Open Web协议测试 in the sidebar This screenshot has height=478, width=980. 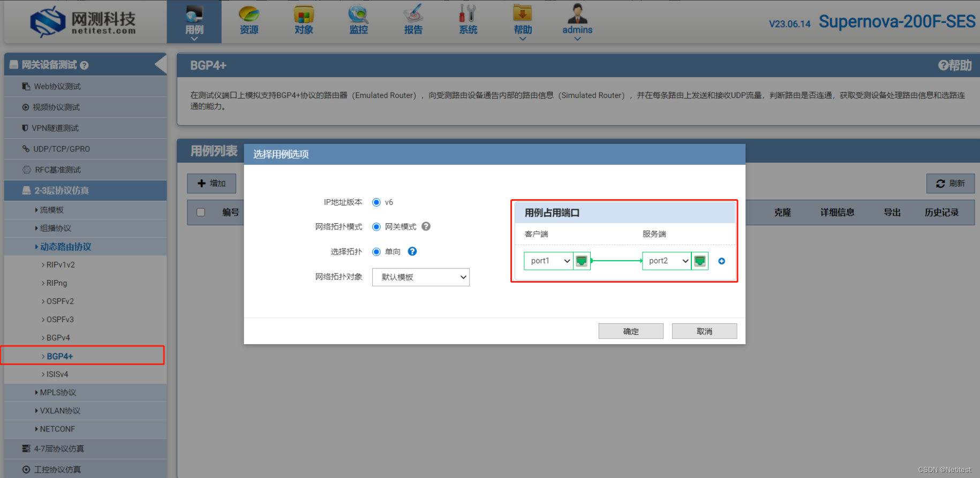click(85, 86)
